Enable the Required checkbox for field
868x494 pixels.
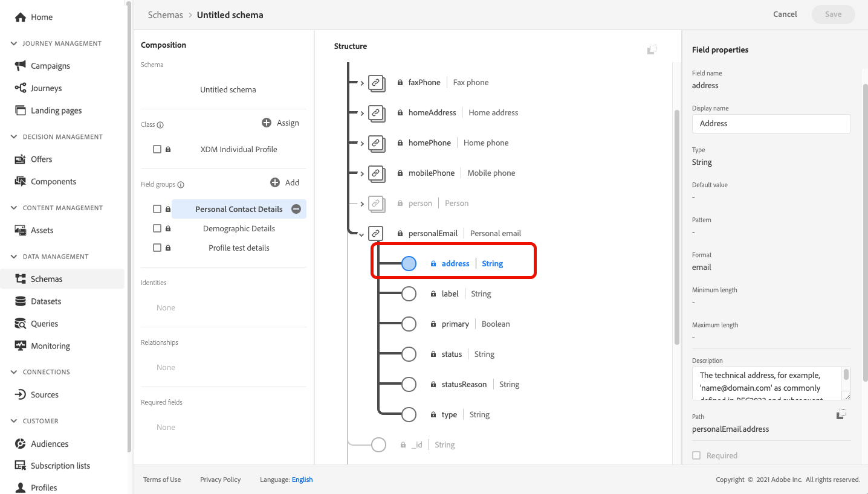pyautogui.click(x=696, y=455)
